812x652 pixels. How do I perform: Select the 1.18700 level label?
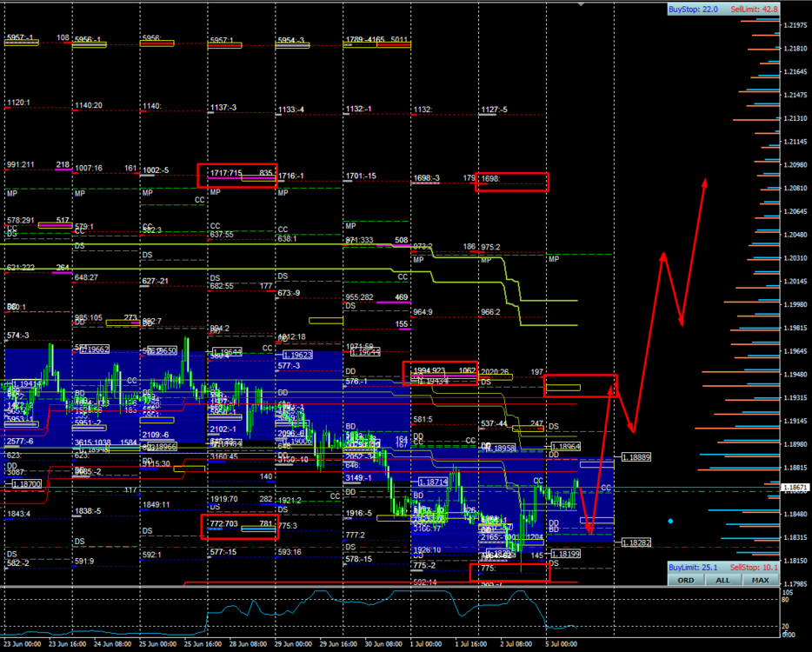click(x=26, y=483)
